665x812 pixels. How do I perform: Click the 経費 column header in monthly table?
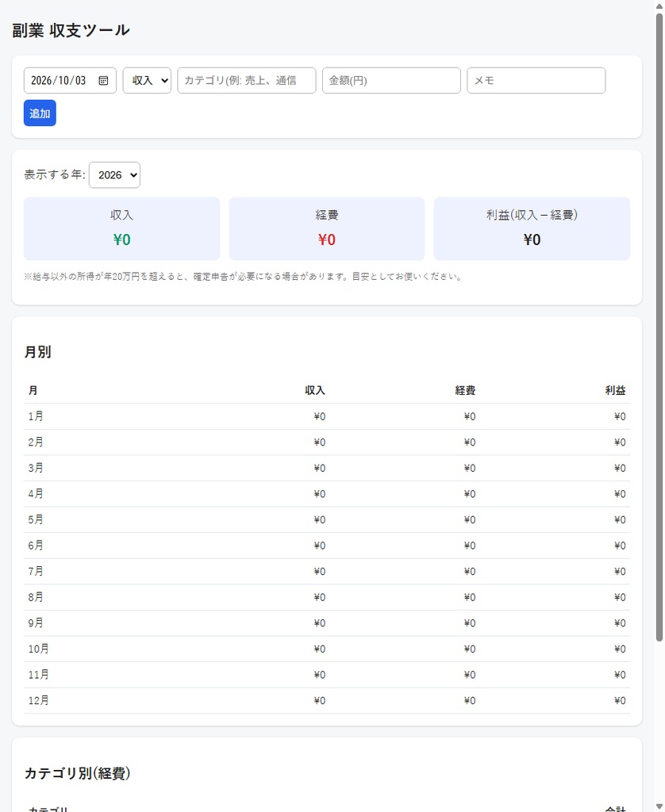[466, 390]
